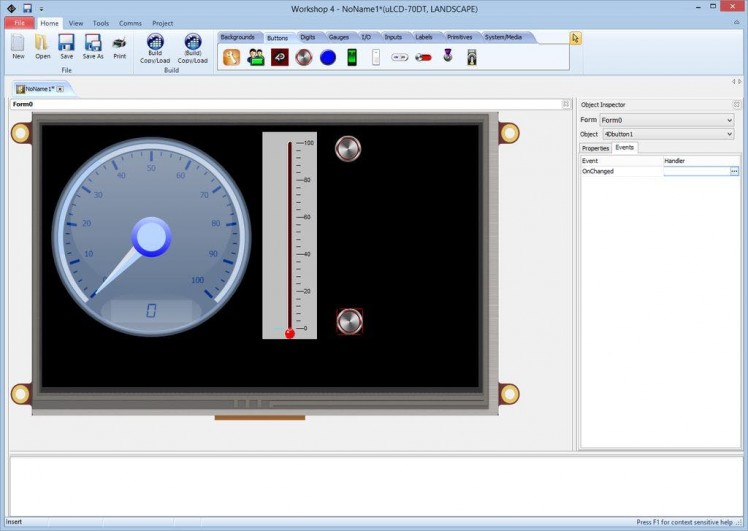Click the OnChanged handler input field
The image size is (748, 531).
(x=695, y=171)
